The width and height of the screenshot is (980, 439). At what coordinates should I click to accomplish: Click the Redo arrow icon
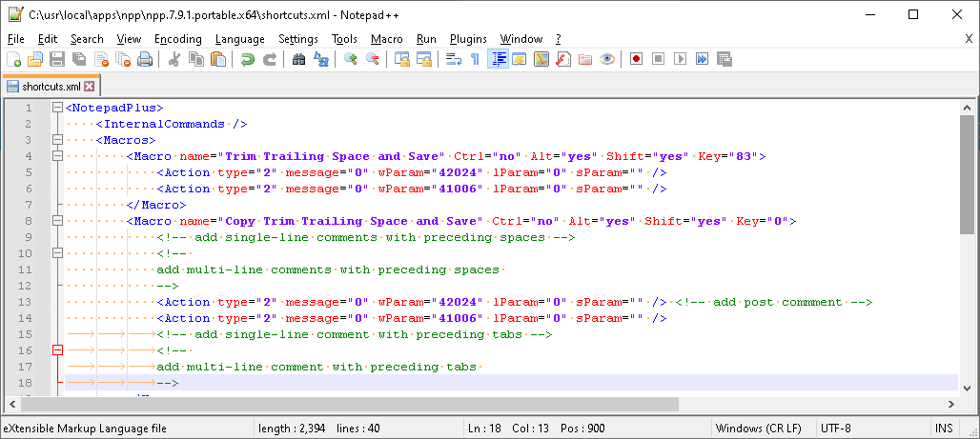(x=270, y=59)
